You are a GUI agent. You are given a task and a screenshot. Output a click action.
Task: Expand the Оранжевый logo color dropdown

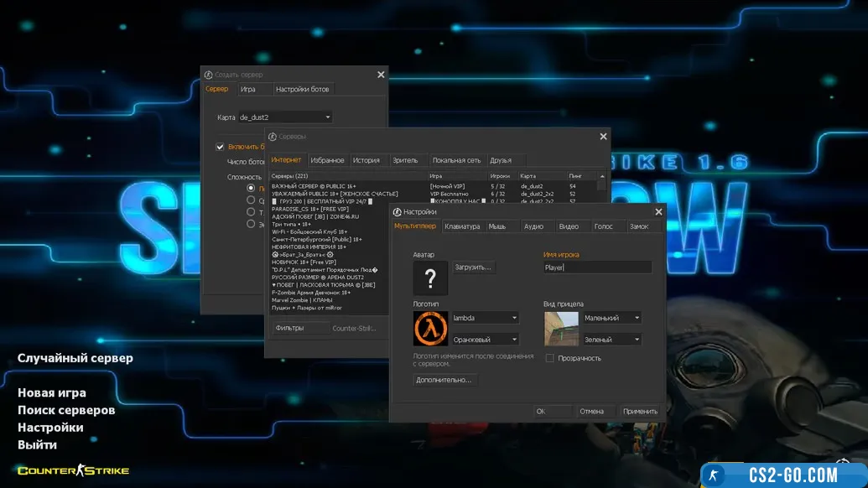tap(485, 340)
